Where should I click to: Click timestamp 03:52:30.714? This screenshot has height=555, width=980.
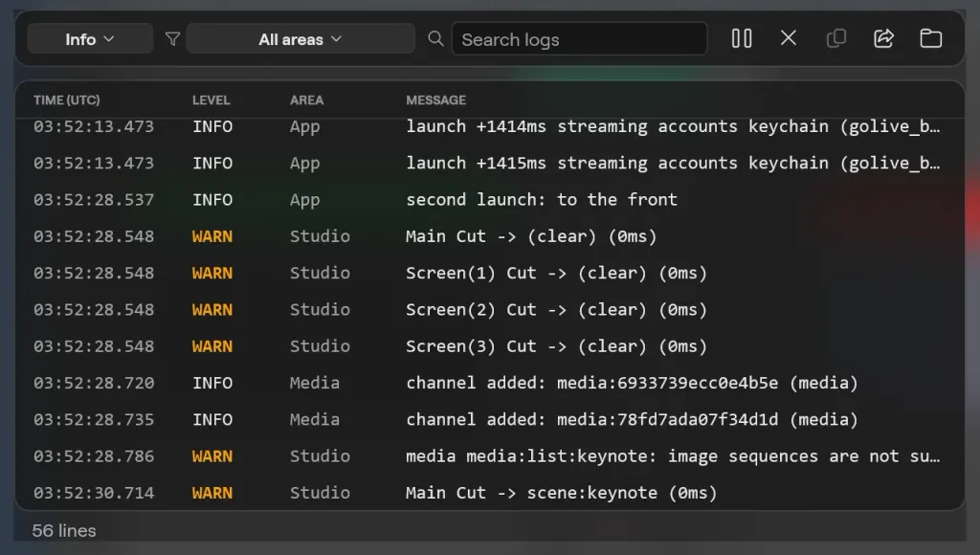pos(94,493)
